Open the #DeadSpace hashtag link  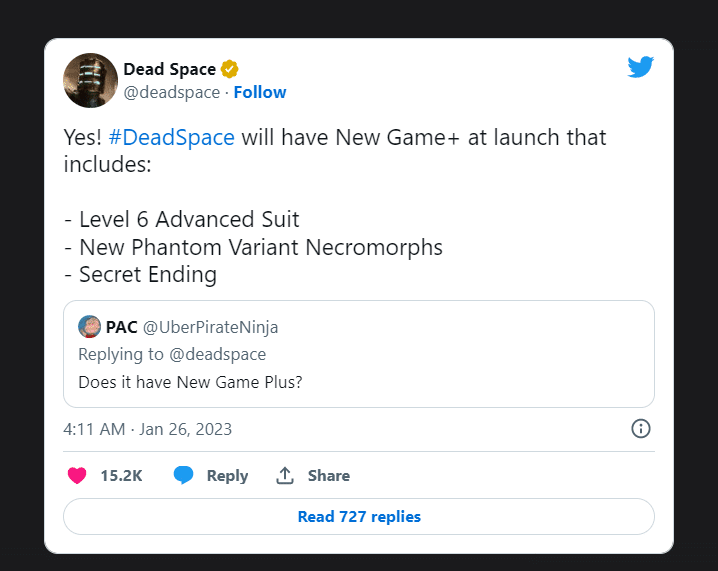[x=171, y=137]
